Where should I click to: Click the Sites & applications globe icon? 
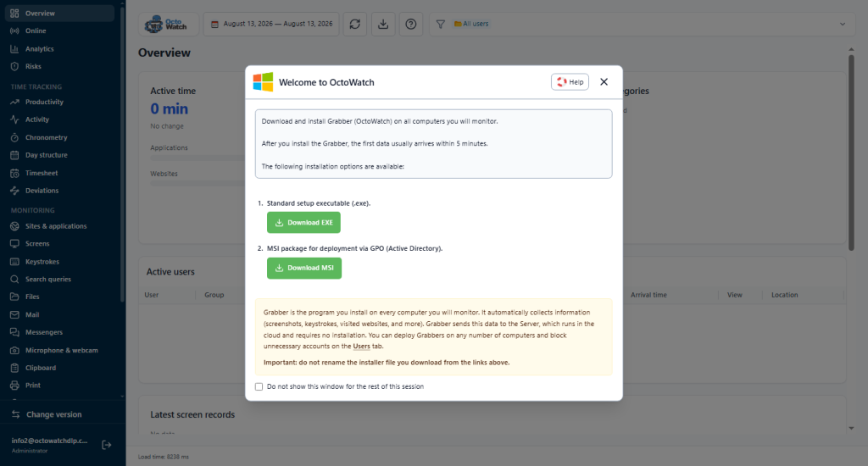coord(14,226)
